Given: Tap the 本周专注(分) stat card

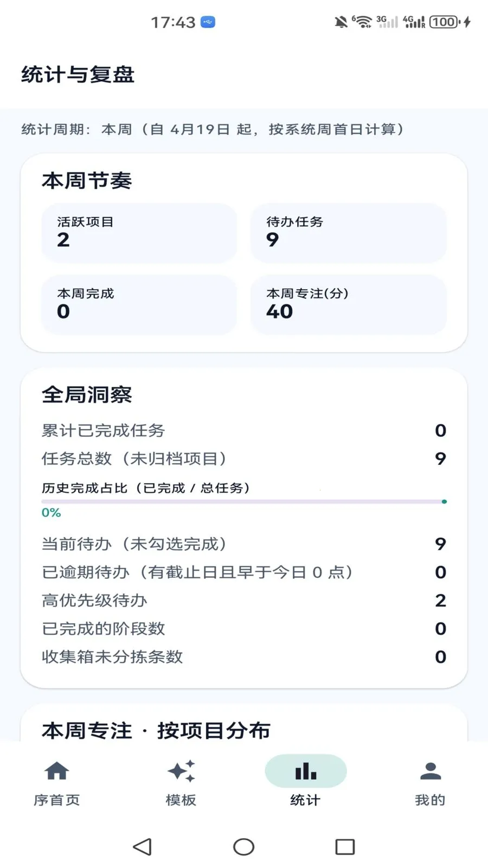Looking at the screenshot, I should coord(348,304).
